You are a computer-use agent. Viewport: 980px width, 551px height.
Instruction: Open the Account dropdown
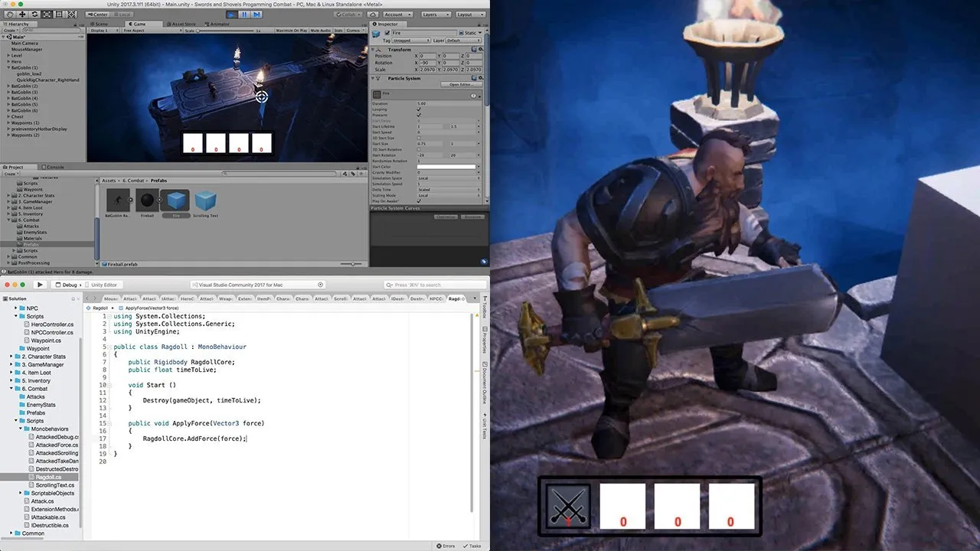[x=397, y=14]
